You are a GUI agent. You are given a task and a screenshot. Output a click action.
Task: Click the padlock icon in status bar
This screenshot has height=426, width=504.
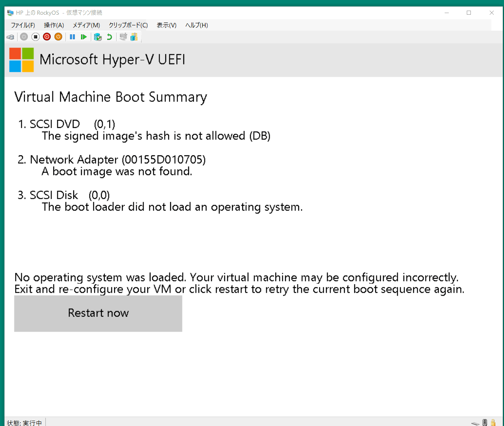pos(493,423)
